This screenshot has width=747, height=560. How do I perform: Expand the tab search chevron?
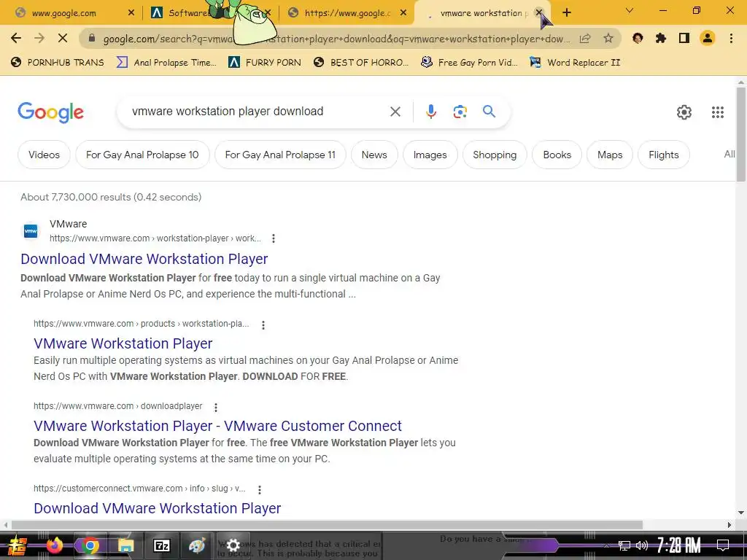tap(630, 10)
